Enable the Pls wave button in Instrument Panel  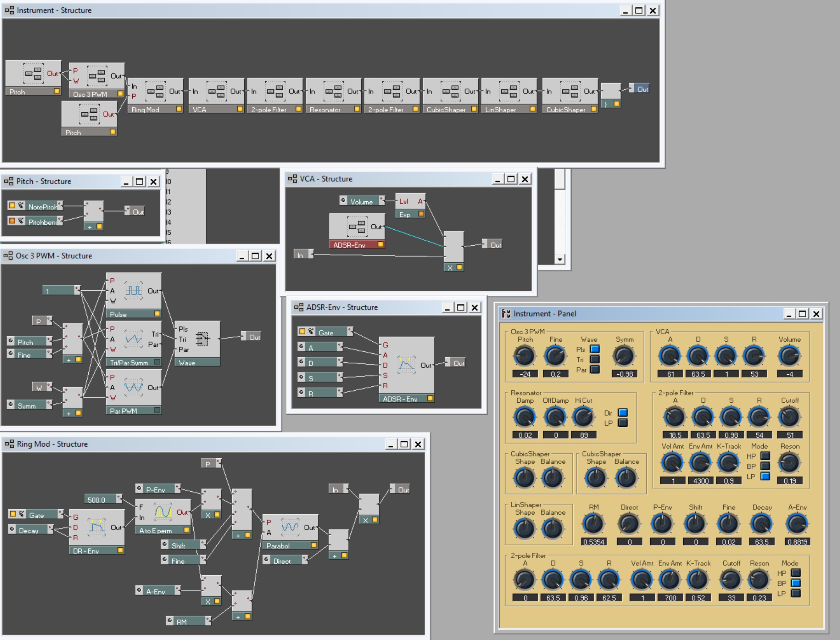point(595,349)
